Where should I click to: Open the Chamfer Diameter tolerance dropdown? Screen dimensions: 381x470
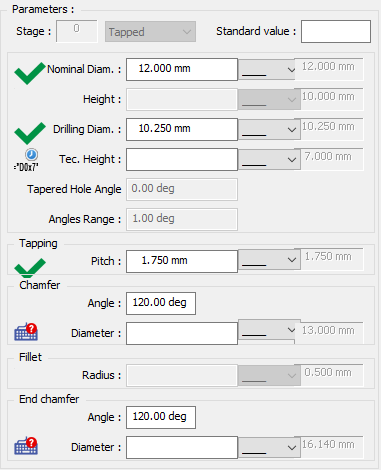coord(267,330)
